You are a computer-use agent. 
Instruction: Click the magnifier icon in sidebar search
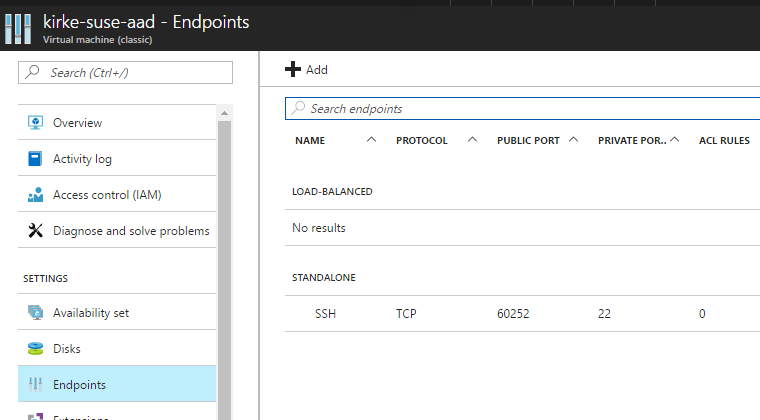(x=32, y=72)
